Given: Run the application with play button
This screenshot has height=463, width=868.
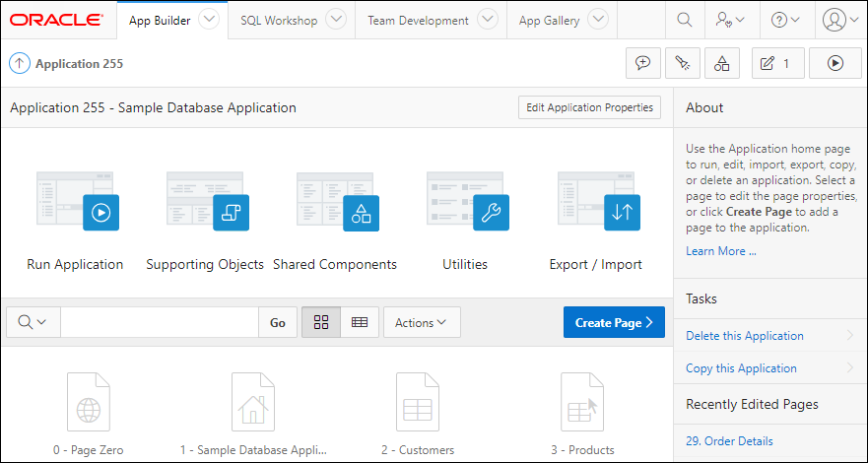Looking at the screenshot, I should click(835, 63).
